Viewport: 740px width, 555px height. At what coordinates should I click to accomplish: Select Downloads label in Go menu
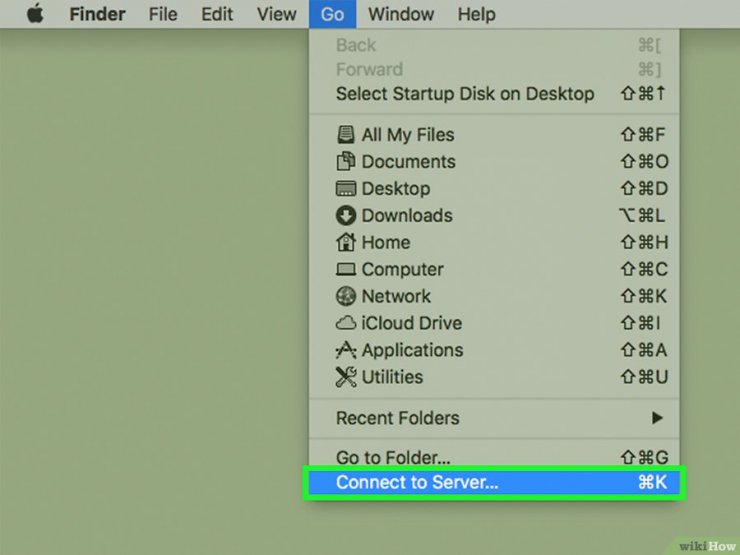pos(407,216)
